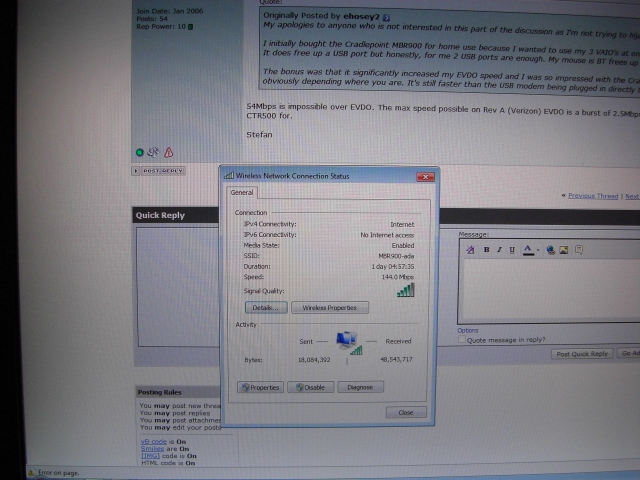
Task: Disable the wireless network connection
Action: pos(311,387)
